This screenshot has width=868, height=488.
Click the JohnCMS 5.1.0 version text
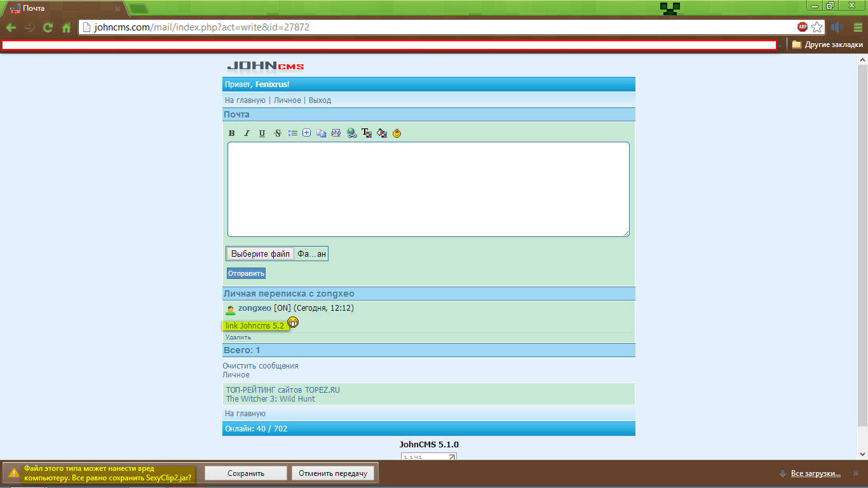click(429, 445)
